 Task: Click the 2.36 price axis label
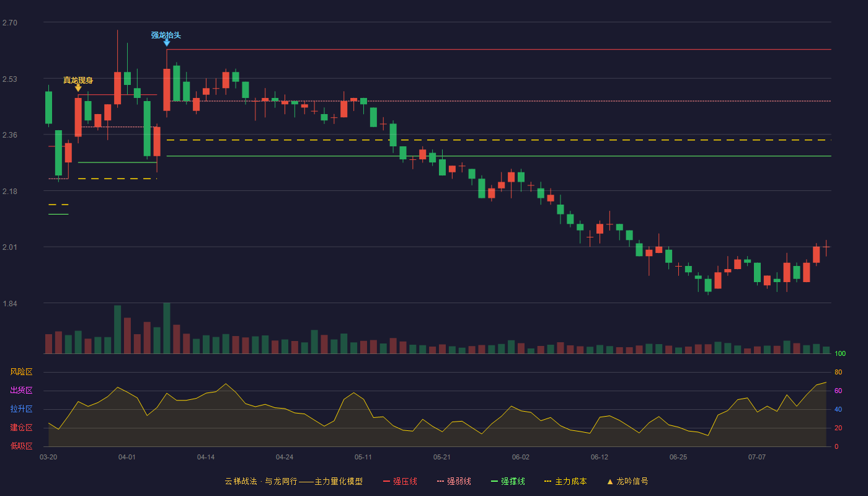[10, 135]
